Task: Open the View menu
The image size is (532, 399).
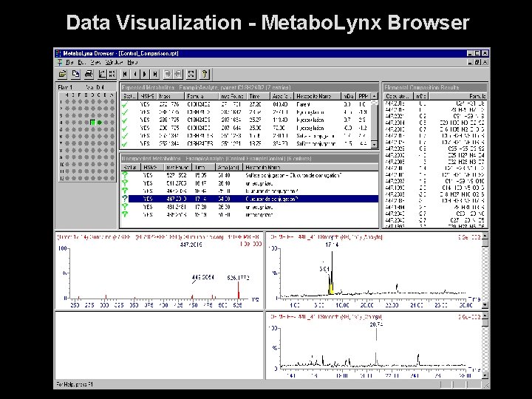Action: pyautogui.click(x=95, y=62)
